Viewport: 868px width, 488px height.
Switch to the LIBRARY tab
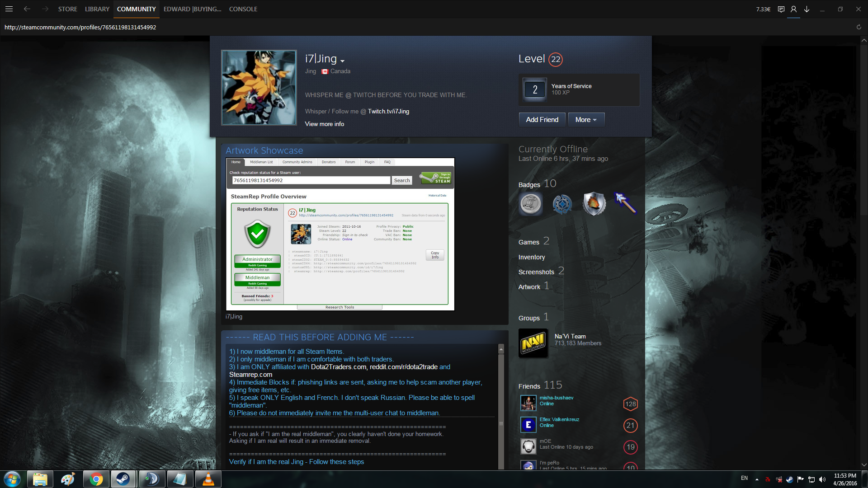click(97, 9)
